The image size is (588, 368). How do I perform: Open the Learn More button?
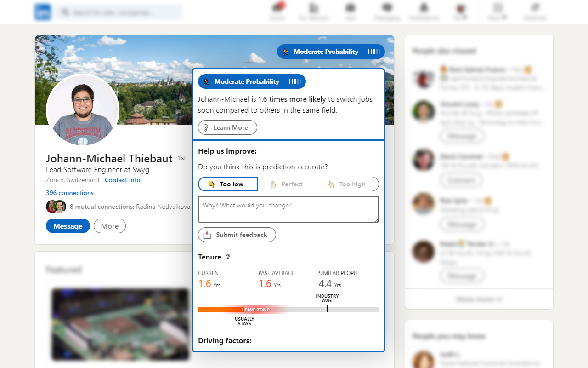click(227, 127)
